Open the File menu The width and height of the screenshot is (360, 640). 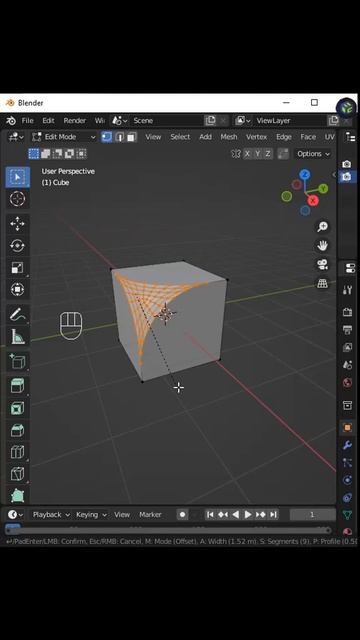[27, 121]
